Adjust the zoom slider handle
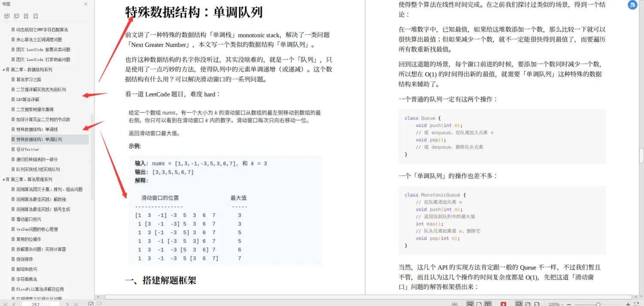Screen dimensions: 644x306 (598, 303)
